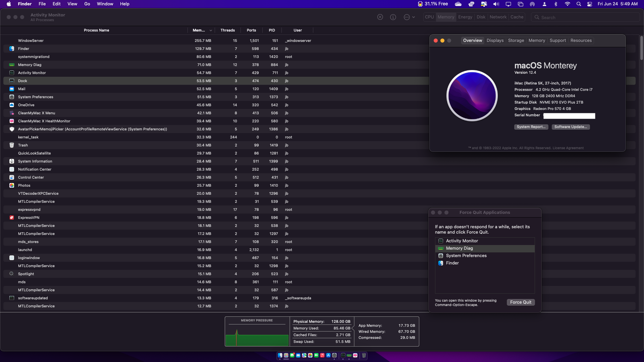Viewport: 644px width, 362px height.
Task: Click the Force Quit button
Action: [x=521, y=302]
